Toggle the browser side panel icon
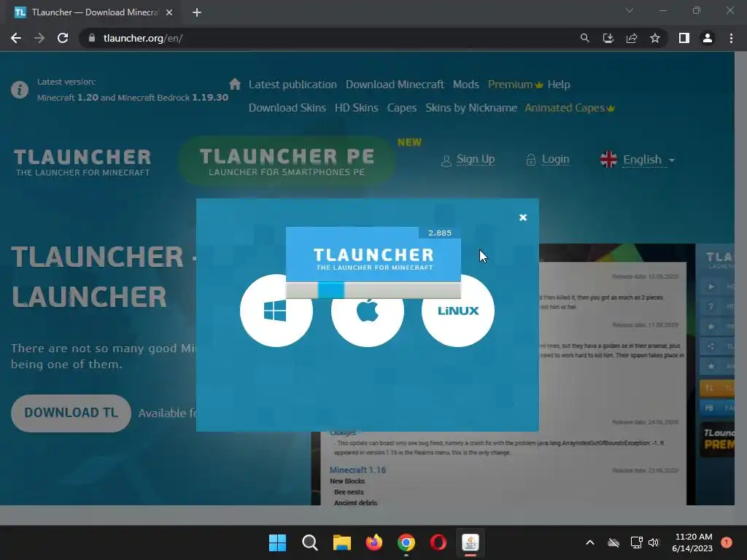The image size is (747, 560). point(684,38)
